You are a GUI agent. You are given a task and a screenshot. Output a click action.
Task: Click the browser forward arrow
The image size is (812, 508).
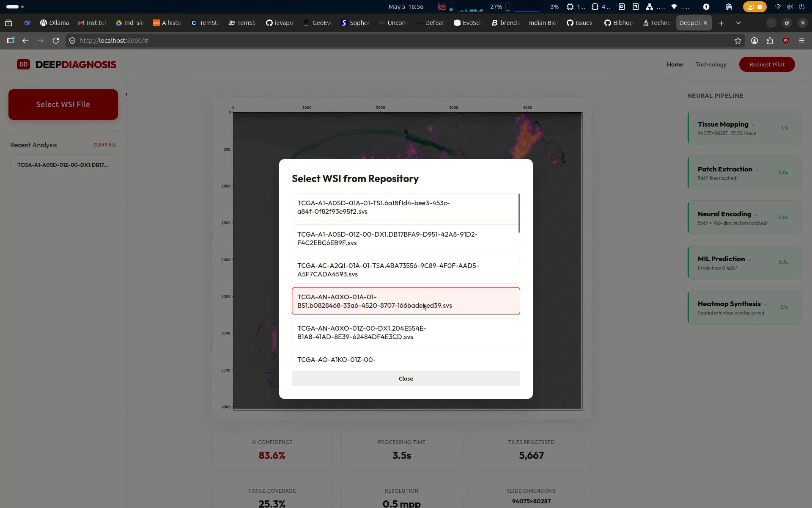point(41,41)
